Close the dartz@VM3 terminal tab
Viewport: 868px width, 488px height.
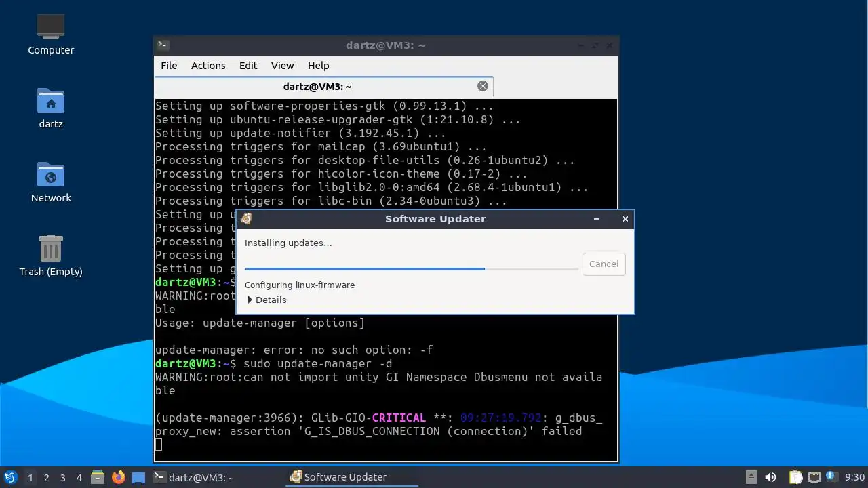[483, 86]
